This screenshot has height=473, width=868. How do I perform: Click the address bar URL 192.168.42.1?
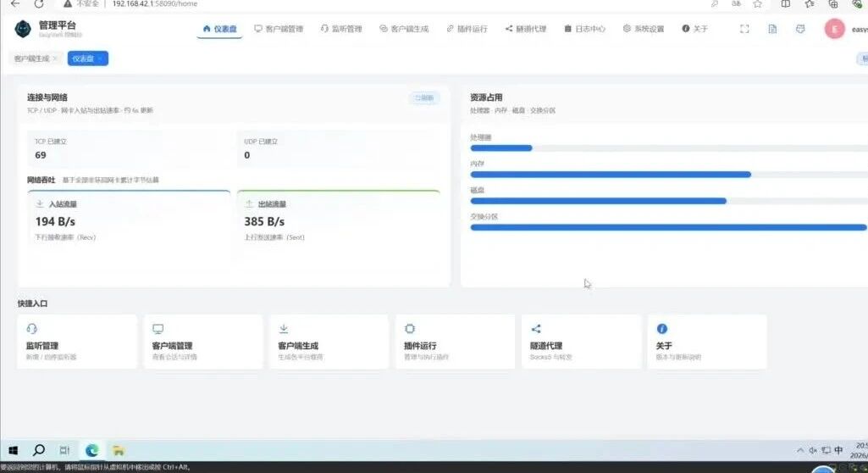pyautogui.click(x=154, y=3)
